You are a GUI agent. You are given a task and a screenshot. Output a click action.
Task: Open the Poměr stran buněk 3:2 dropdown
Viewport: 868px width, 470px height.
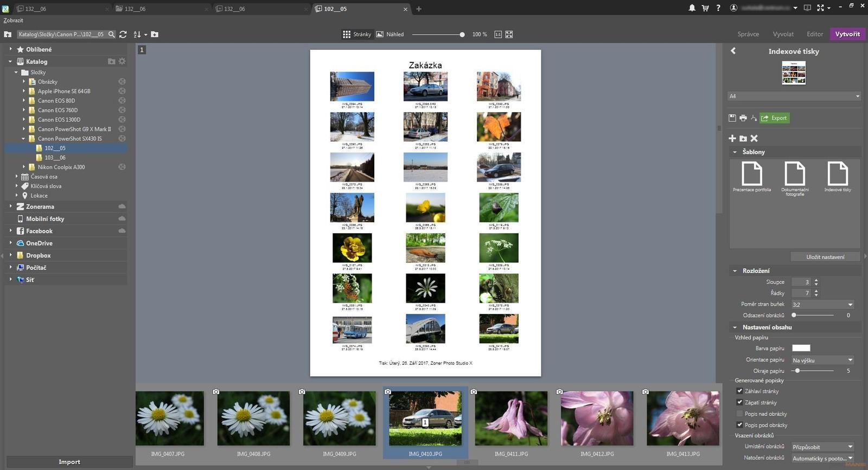click(x=823, y=305)
